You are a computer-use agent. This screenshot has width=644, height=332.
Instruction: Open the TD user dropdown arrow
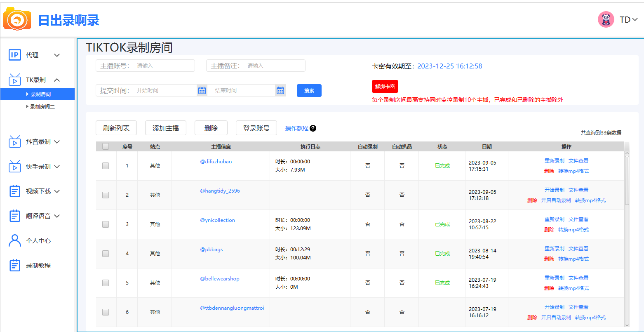[635, 19]
